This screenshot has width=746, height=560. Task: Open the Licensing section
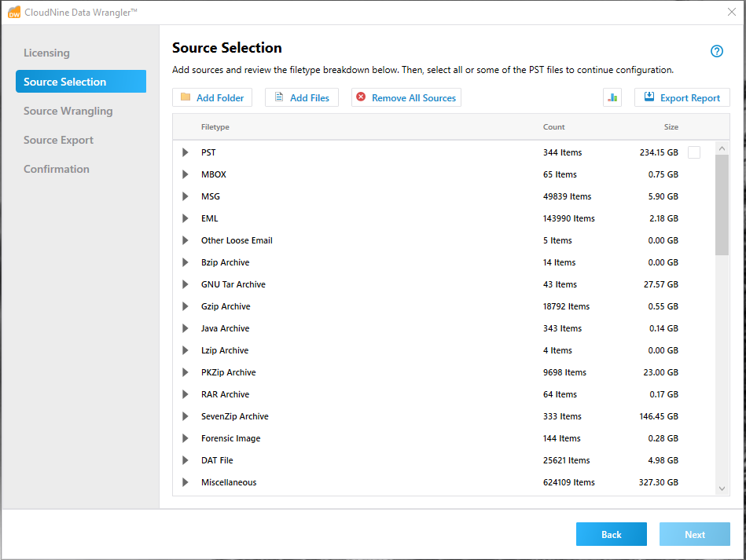(46, 53)
